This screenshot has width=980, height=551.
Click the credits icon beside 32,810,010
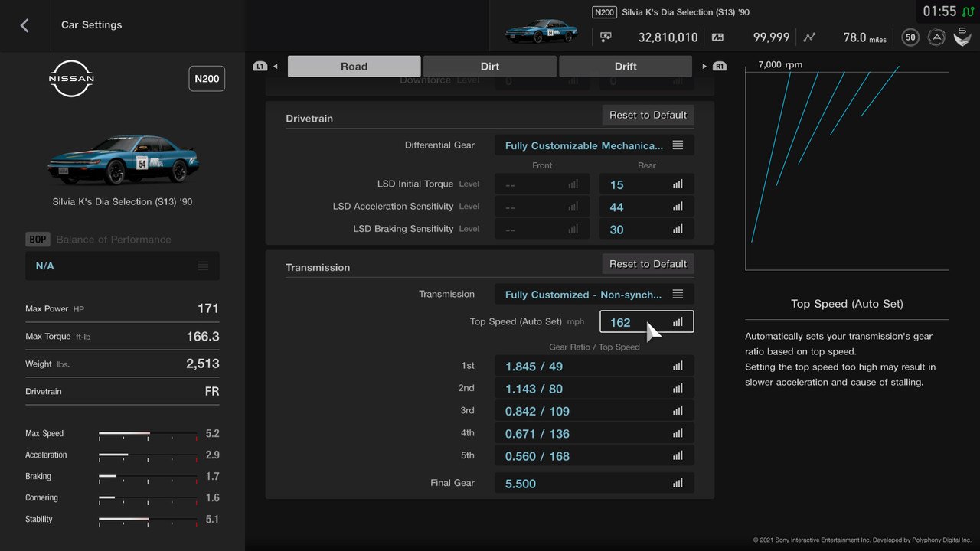pos(606,37)
